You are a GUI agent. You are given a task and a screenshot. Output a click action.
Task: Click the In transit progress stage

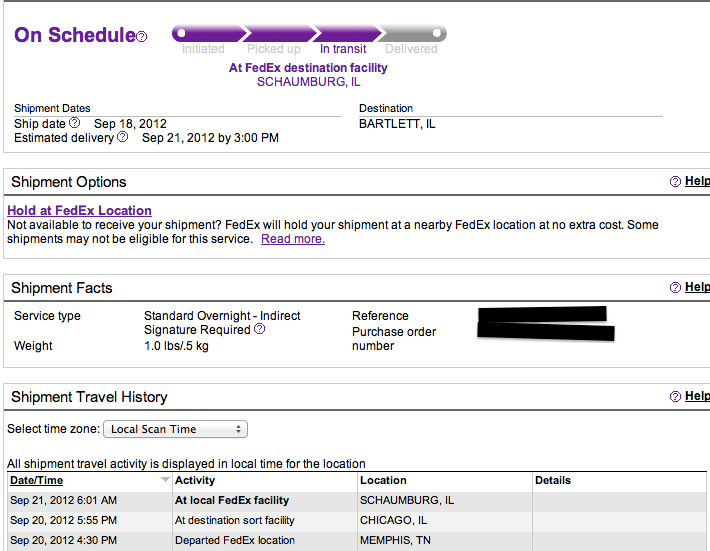click(x=343, y=49)
